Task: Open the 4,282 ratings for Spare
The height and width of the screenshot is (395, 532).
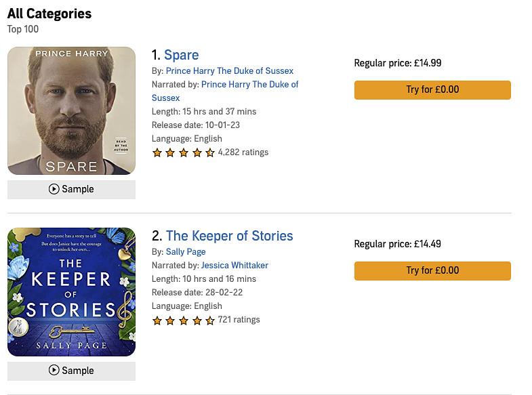Action: coord(243,152)
